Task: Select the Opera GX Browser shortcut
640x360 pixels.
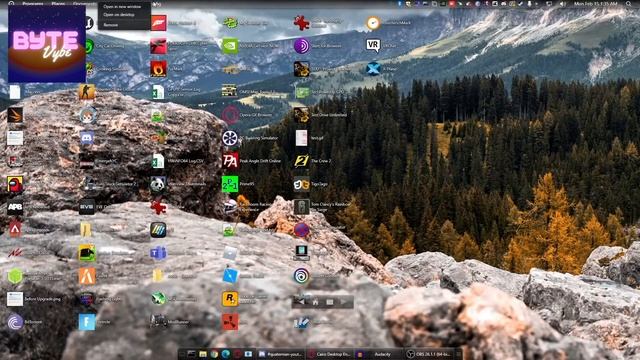Action: (230, 115)
